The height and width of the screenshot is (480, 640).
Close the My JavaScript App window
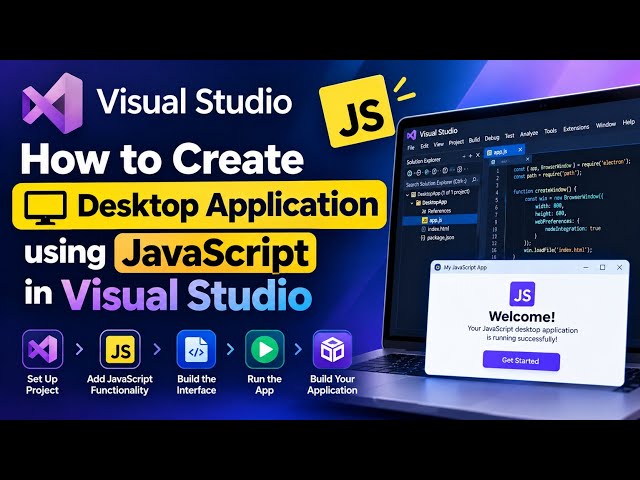pos(619,267)
